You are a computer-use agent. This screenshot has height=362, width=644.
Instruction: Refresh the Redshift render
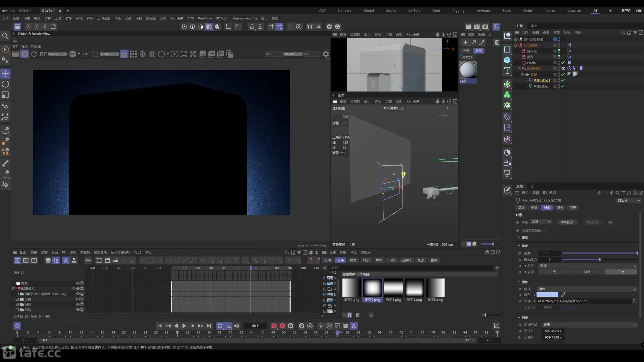34,54
